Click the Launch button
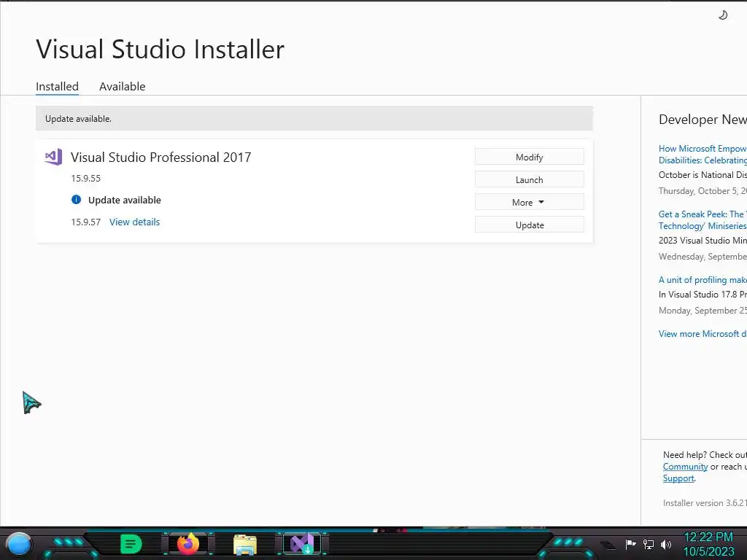 pyautogui.click(x=530, y=179)
